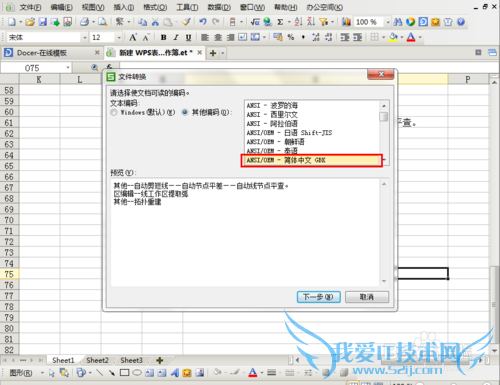Click the print preview icon
Viewport: 500px width, 385px height.
click(102, 22)
